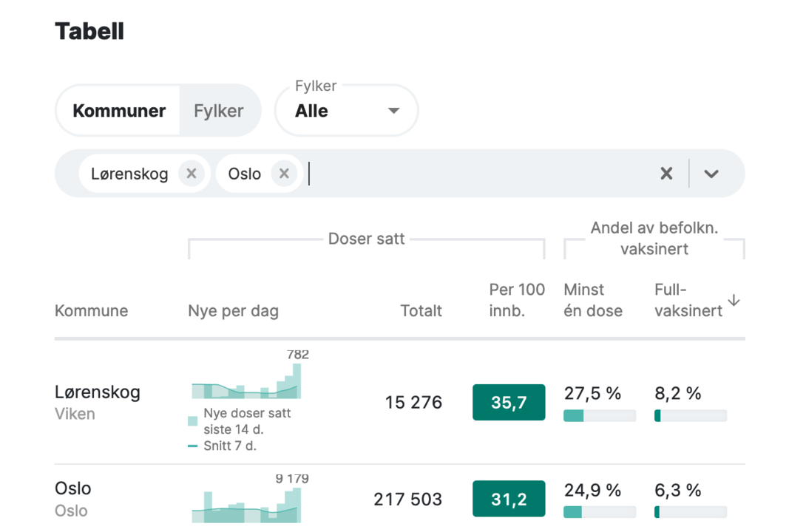This screenshot has height=532, width=789.
Task: Sort table by Totalt column
Action: [x=421, y=310]
